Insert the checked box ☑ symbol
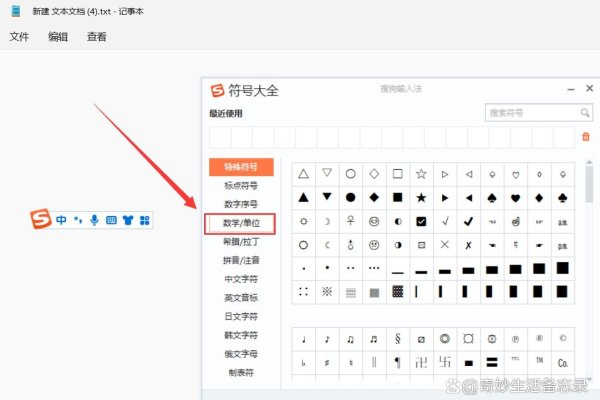This screenshot has height=400, width=600. pos(421,222)
